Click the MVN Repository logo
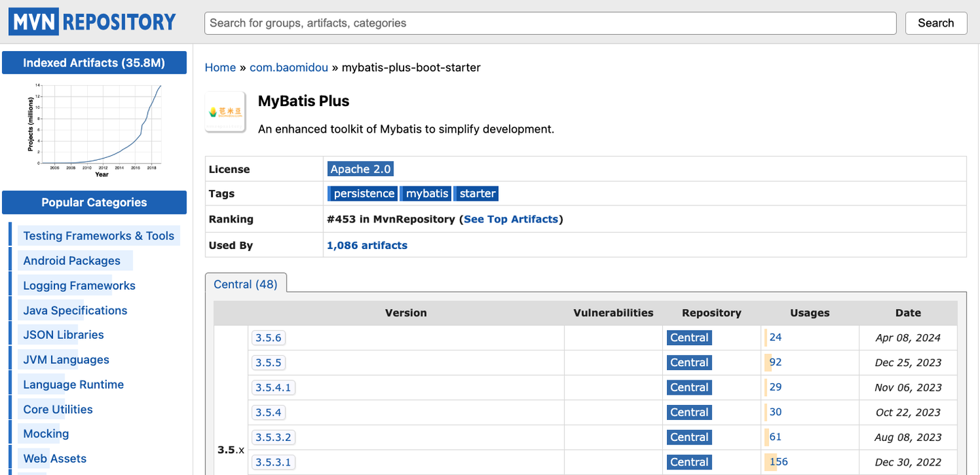 coord(93,22)
